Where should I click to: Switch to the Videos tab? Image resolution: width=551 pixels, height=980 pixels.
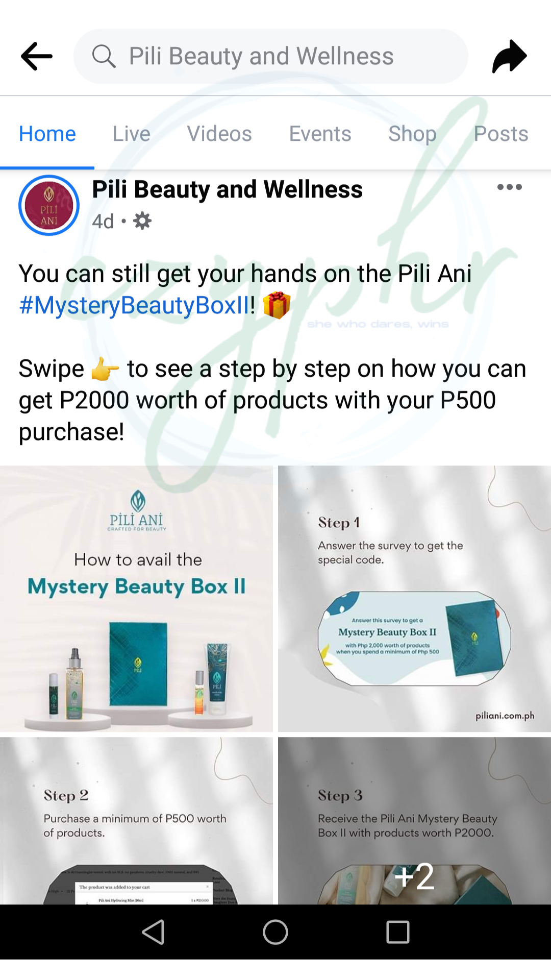(219, 134)
